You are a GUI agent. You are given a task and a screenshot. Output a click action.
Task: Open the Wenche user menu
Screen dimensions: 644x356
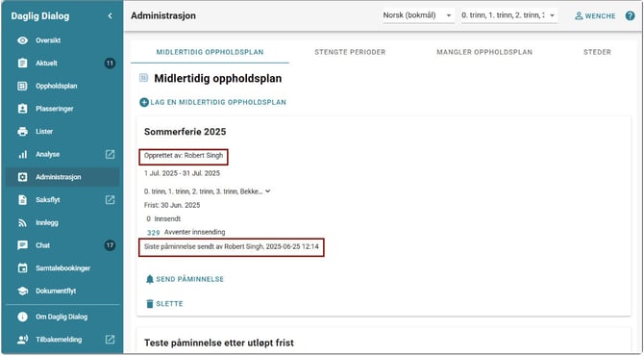(595, 16)
